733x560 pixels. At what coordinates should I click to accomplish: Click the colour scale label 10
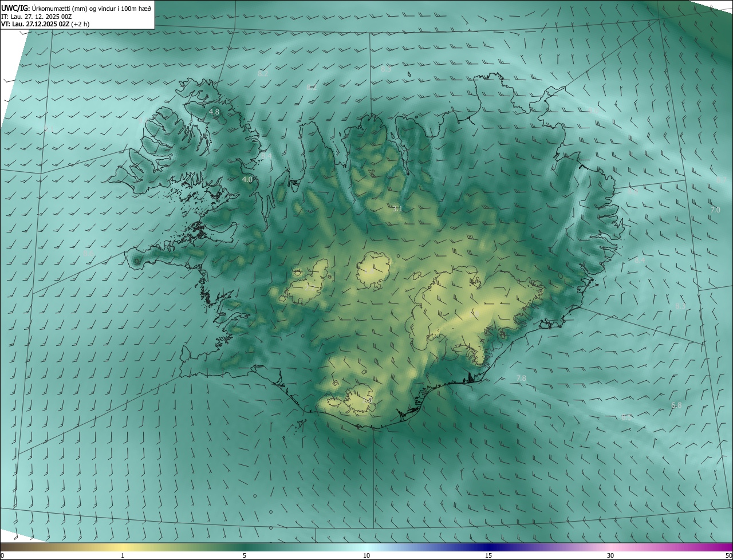pyautogui.click(x=366, y=555)
